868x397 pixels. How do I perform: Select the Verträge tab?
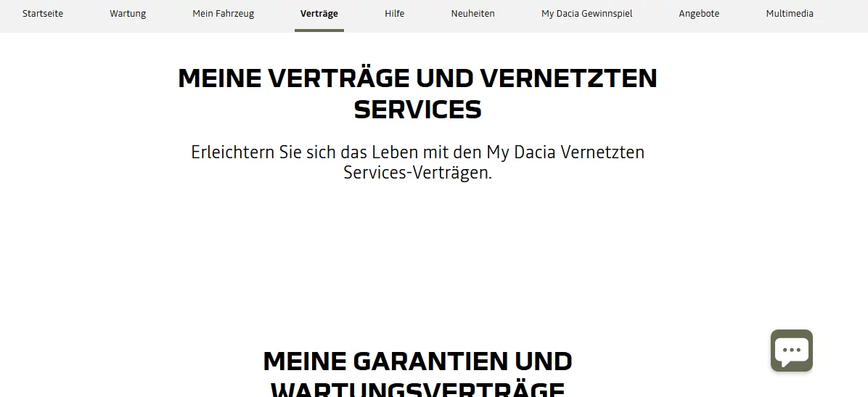(x=319, y=14)
